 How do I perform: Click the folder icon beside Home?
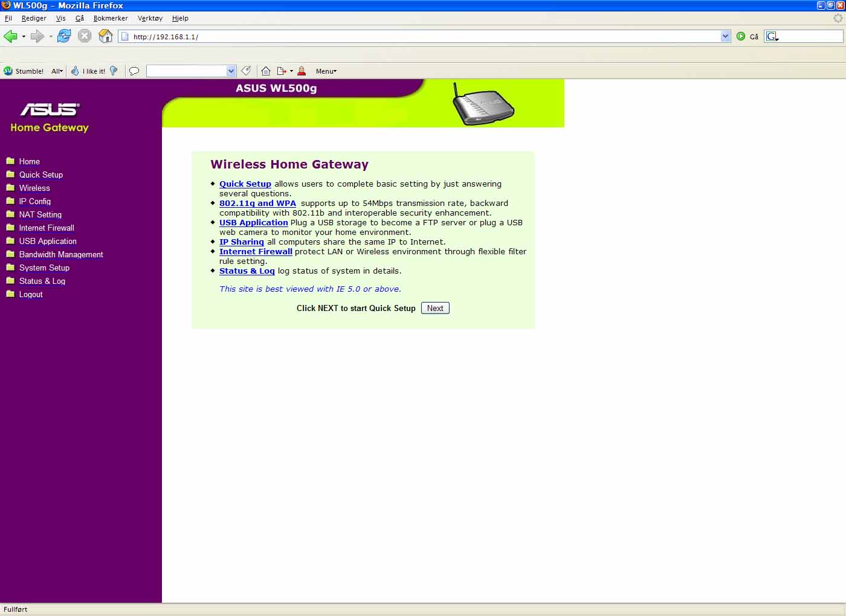10,161
